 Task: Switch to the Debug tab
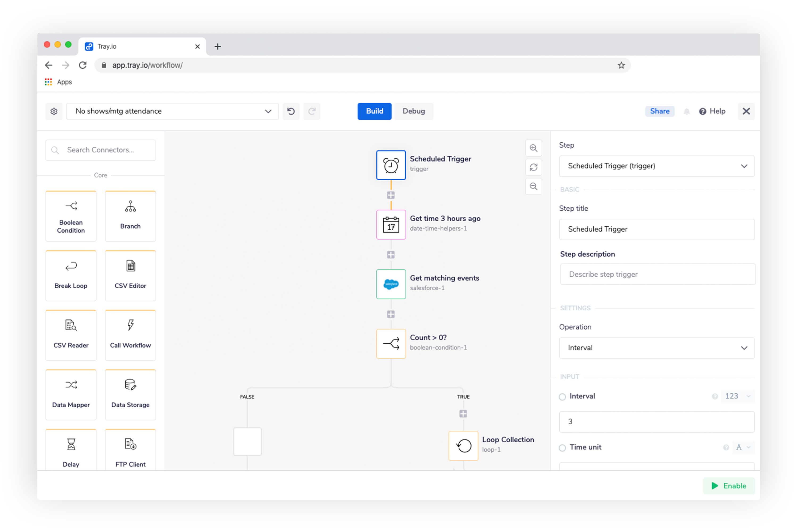pos(413,111)
